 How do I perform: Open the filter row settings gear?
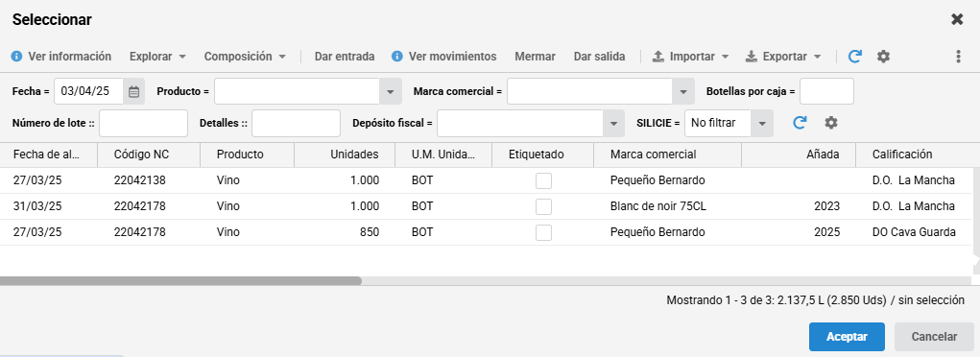(x=830, y=123)
